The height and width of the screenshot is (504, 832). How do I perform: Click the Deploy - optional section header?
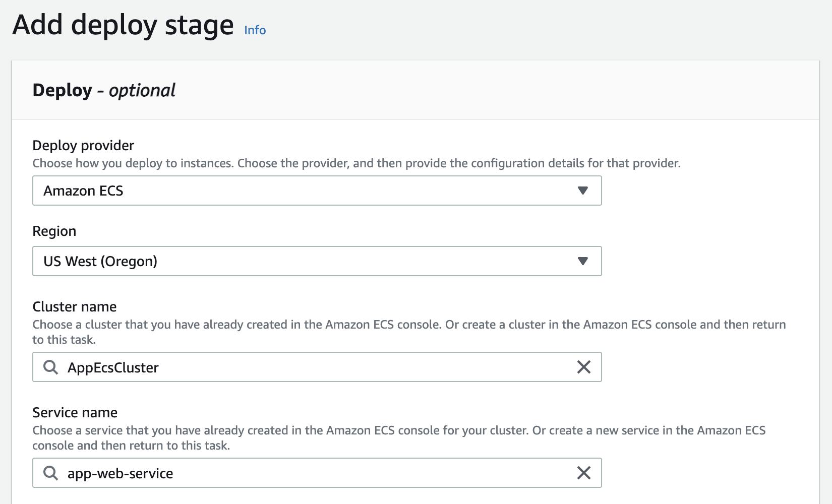pyautogui.click(x=104, y=91)
